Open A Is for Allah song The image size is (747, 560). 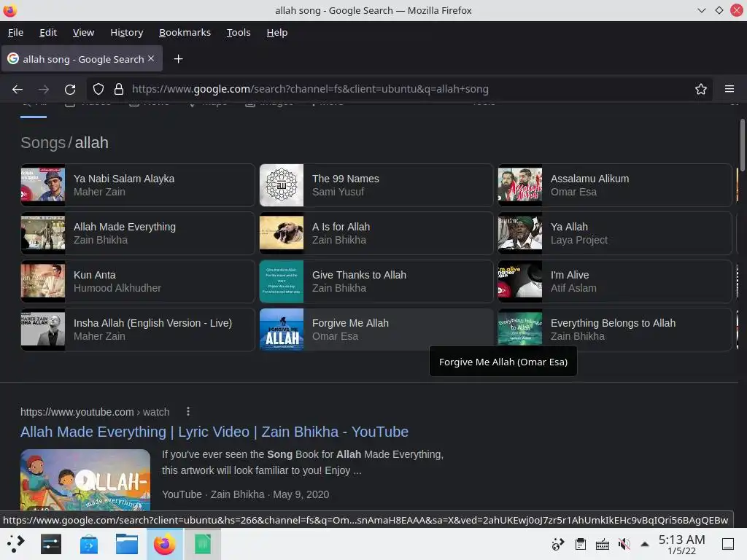tap(376, 233)
